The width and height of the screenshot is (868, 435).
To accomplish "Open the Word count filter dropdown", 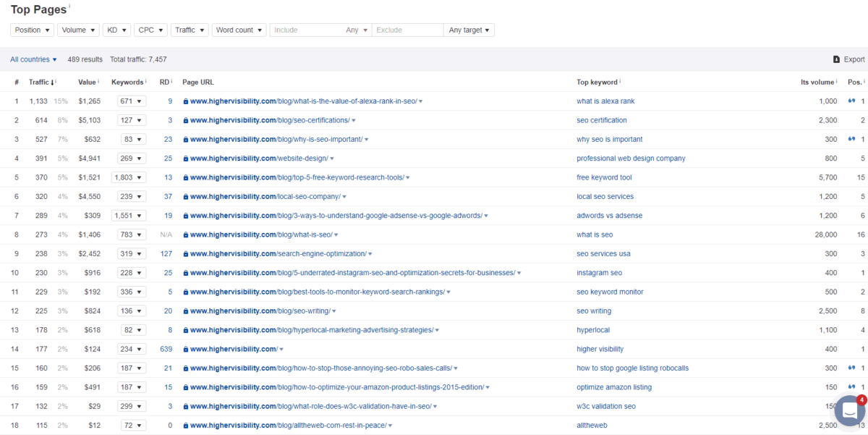I will pos(239,30).
